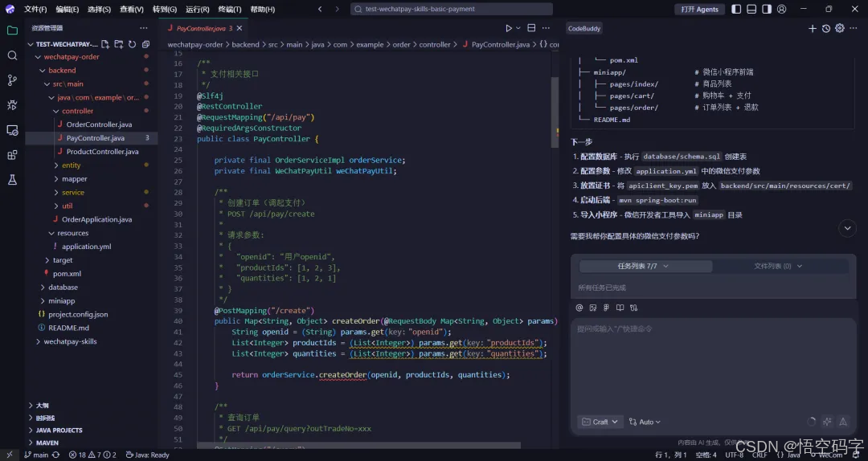Insert an @ mention in chat input
Viewport: 868px width, 461px height.
[x=579, y=308]
